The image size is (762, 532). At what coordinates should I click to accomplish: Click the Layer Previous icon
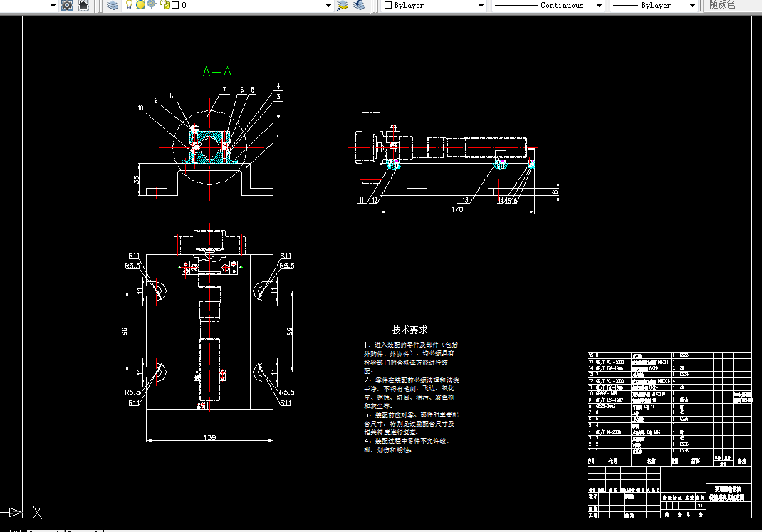click(359, 6)
